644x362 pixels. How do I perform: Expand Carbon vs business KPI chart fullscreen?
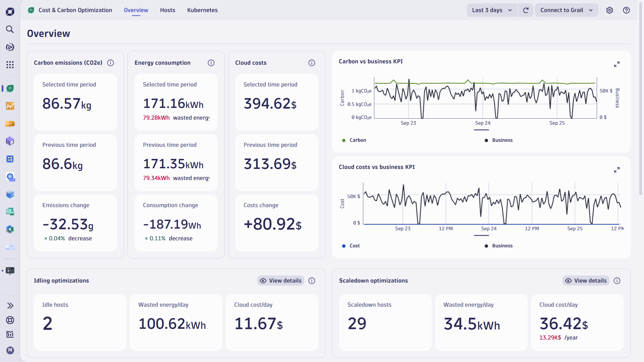(616, 64)
